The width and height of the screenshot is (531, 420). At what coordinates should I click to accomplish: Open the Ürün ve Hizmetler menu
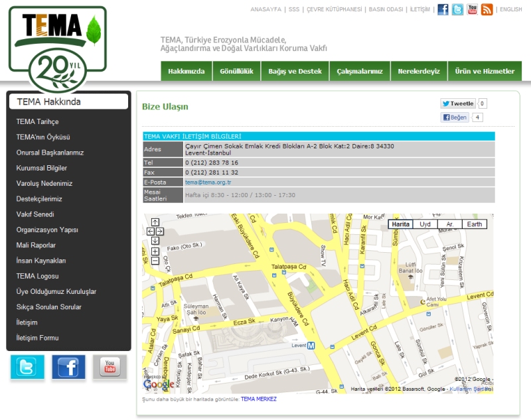pyautogui.click(x=485, y=71)
